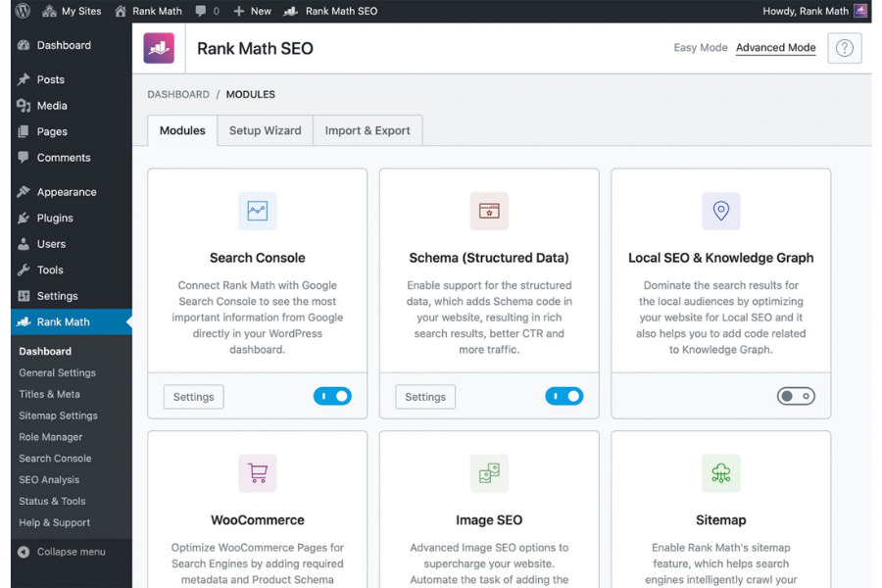Switch to the Setup Wizard tab
Viewport: 882px width, 588px height.
(x=265, y=129)
